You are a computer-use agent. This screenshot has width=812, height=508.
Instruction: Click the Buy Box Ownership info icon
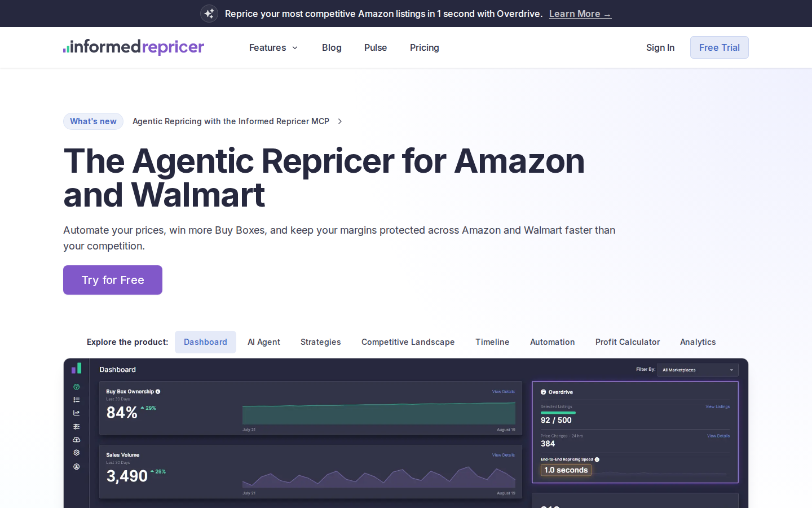point(158,392)
